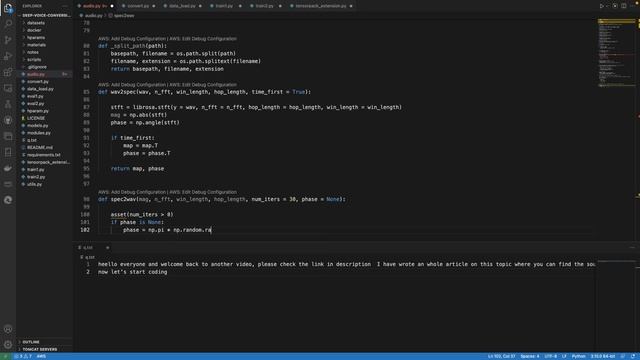The image size is (640, 360).
Task: Expand the hparams folder
Action: pyautogui.click(x=45, y=38)
